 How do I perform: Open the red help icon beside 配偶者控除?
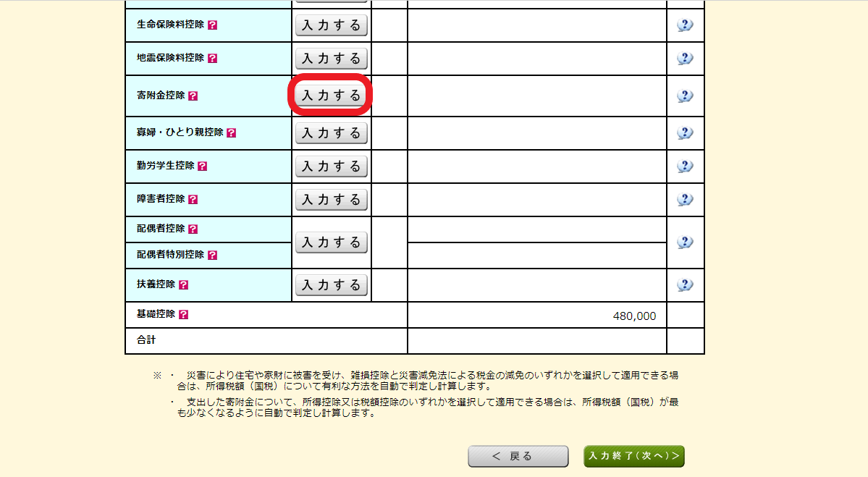[193, 229]
